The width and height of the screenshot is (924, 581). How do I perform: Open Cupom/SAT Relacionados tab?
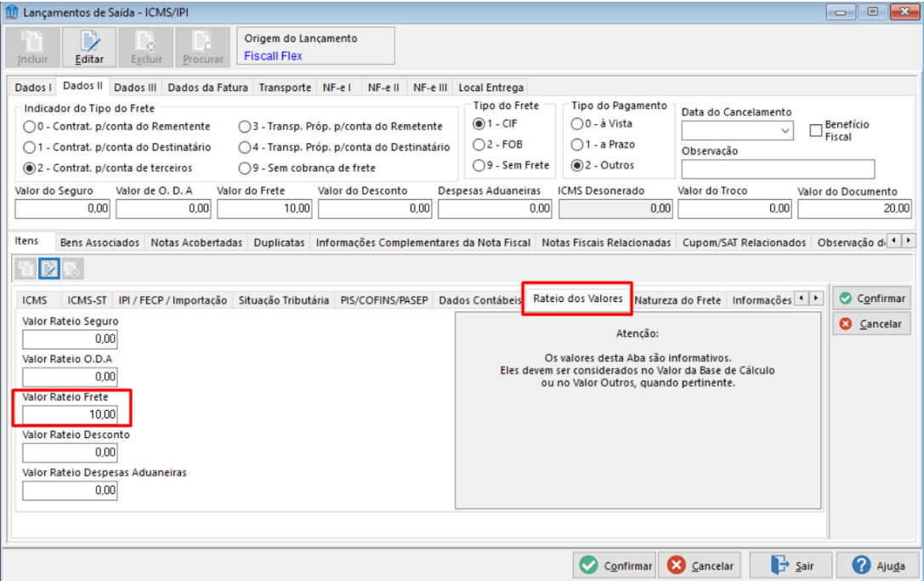click(745, 242)
